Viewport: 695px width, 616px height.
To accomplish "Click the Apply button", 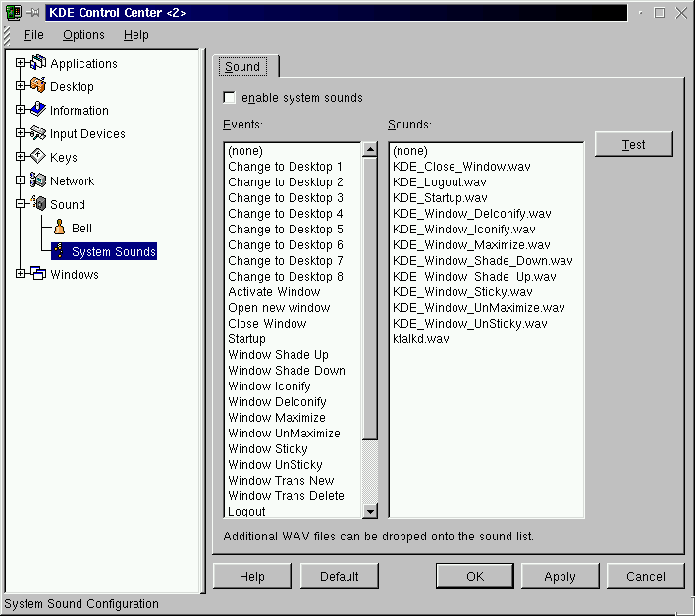I will [560, 576].
